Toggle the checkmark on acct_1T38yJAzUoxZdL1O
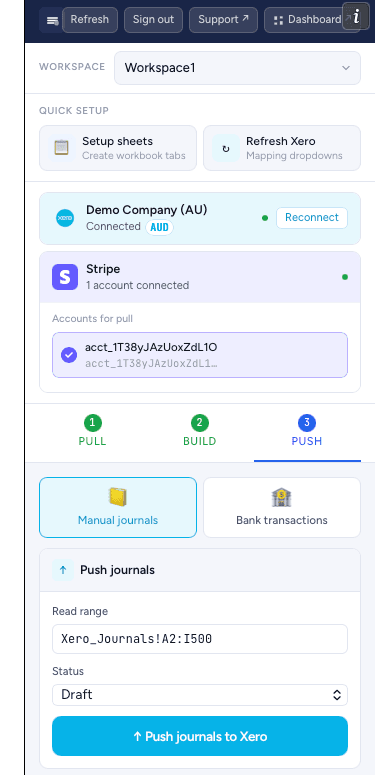The image size is (375, 775). 69,354
